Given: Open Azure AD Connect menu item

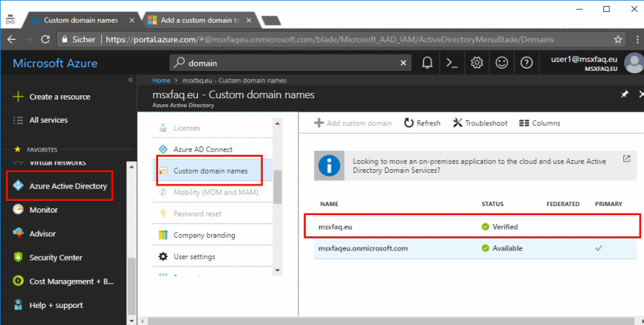Looking at the screenshot, I should pos(212,149).
